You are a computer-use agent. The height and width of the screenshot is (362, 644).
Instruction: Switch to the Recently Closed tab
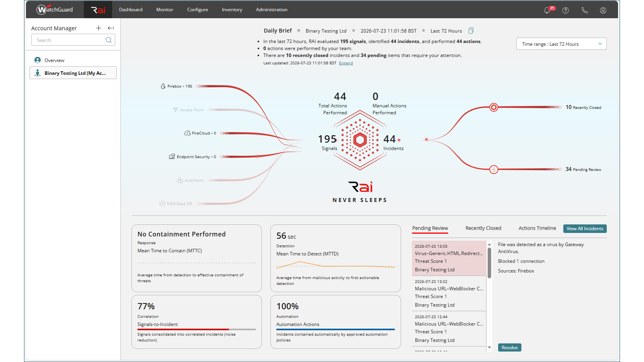coord(483,228)
